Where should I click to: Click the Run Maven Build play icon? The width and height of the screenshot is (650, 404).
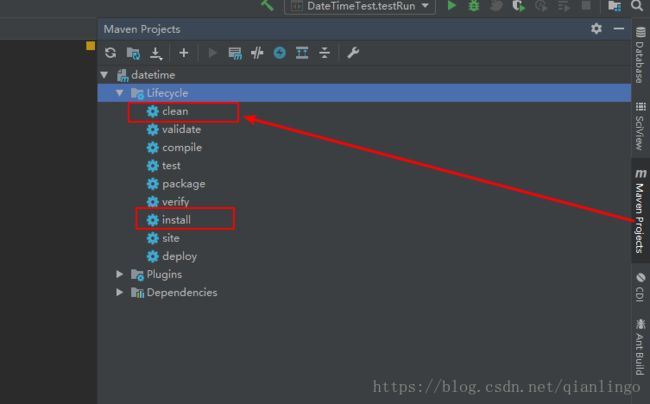coord(212,53)
